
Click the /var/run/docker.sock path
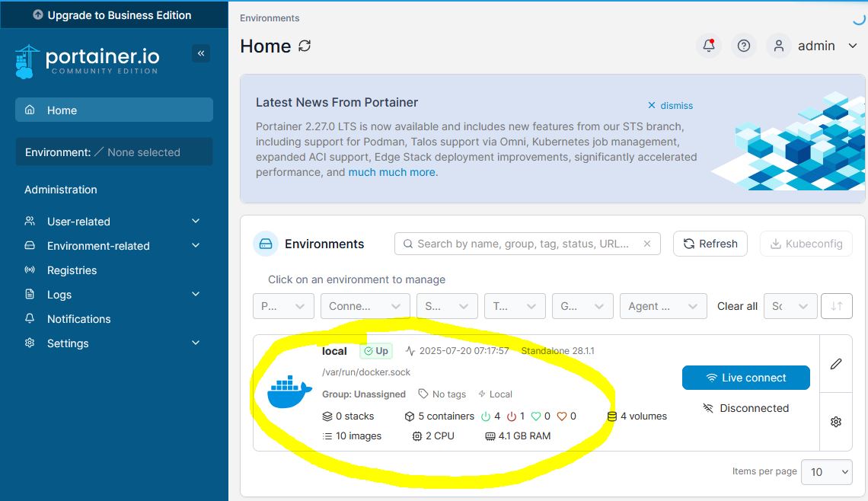[366, 372]
